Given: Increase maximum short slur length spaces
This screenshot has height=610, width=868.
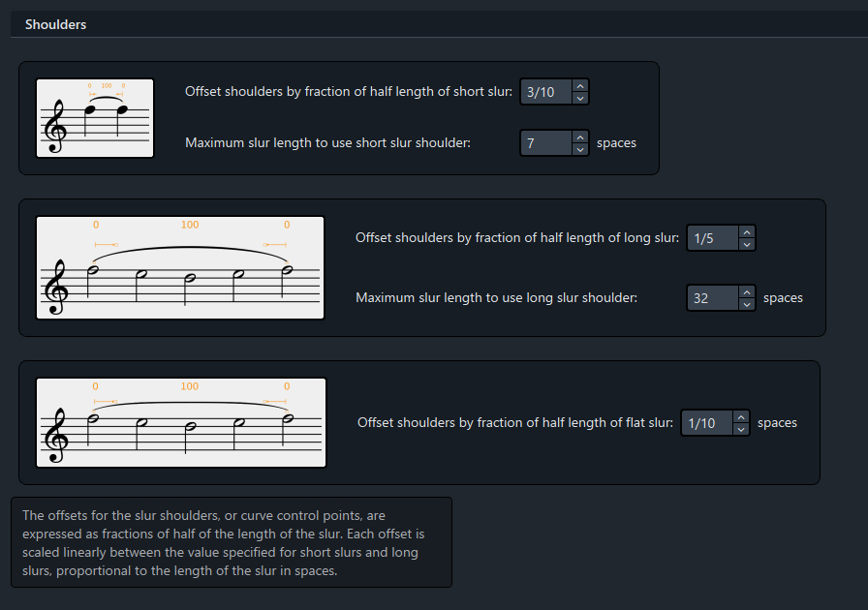Looking at the screenshot, I should click(x=580, y=137).
